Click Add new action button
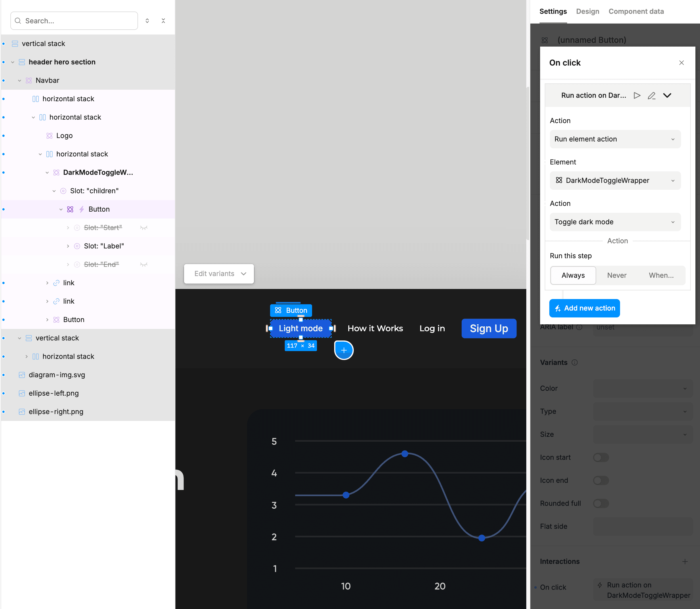Screen dimensions: 700x609 [584, 308]
